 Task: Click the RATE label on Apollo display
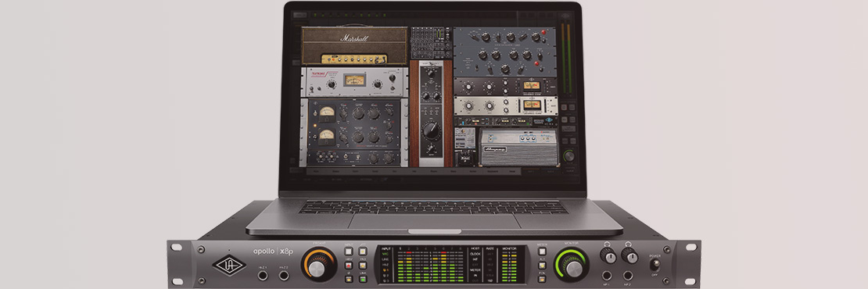point(490,248)
